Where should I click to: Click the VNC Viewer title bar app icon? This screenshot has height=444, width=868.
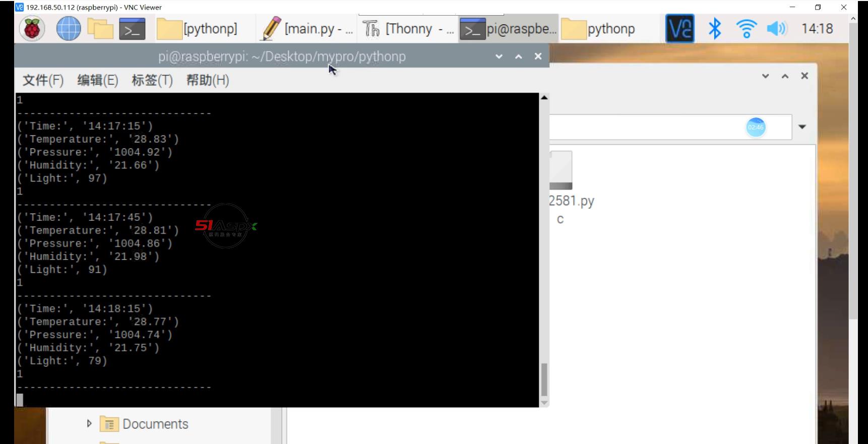[x=19, y=7]
